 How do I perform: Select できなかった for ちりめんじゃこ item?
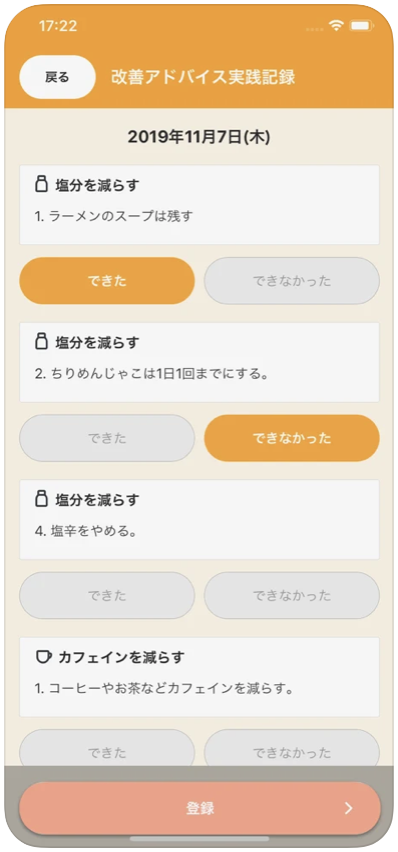point(292,438)
